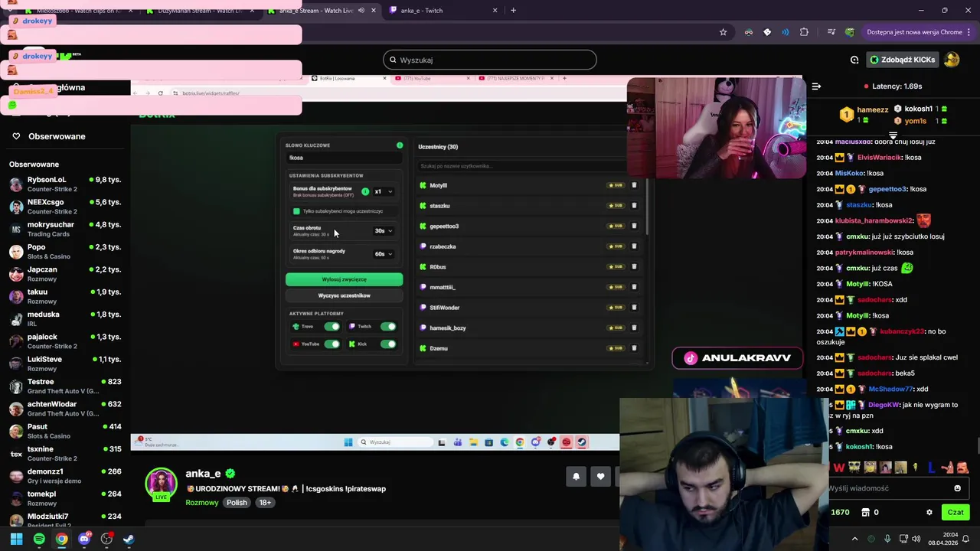Open a new browser tab

513,11
